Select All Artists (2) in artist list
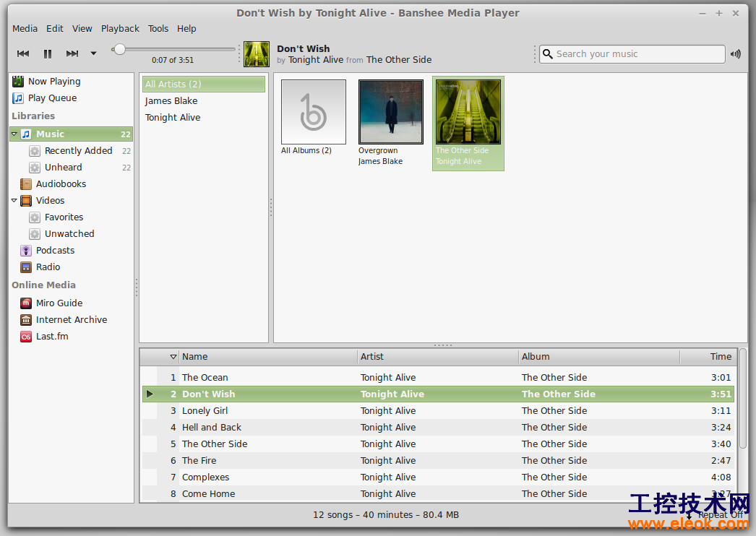This screenshot has height=536, width=756. tap(204, 84)
